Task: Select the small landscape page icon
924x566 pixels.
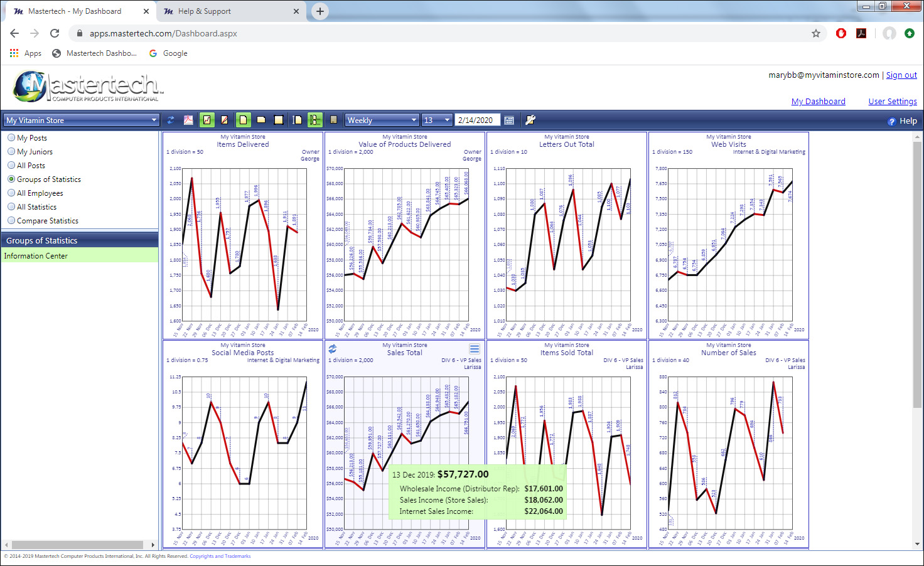Action: [261, 120]
